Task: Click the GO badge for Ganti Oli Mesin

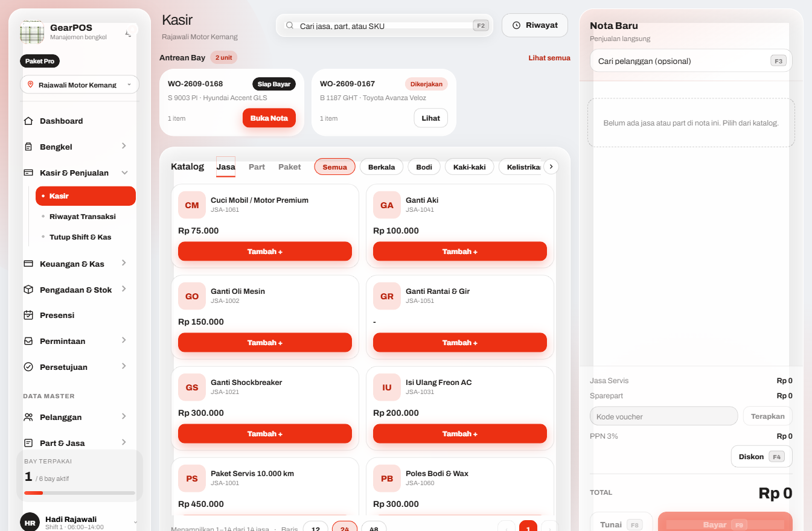Action: [192, 296]
